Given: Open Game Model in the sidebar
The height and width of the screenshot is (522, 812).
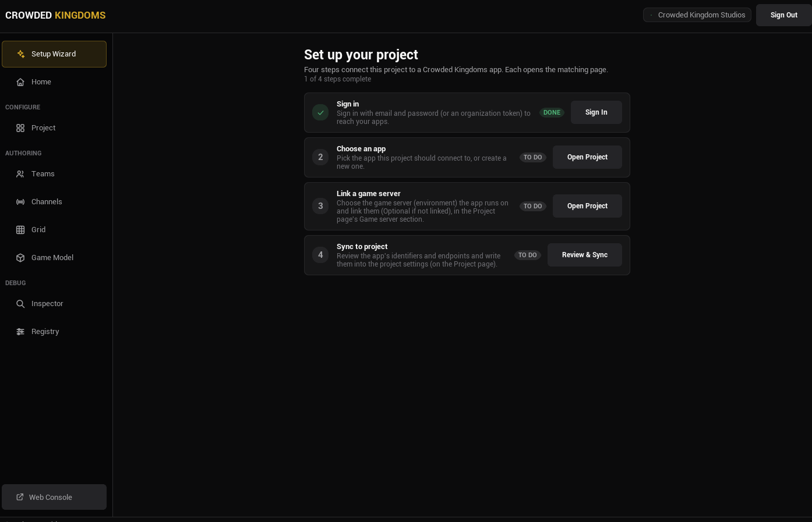Looking at the screenshot, I should [54, 258].
